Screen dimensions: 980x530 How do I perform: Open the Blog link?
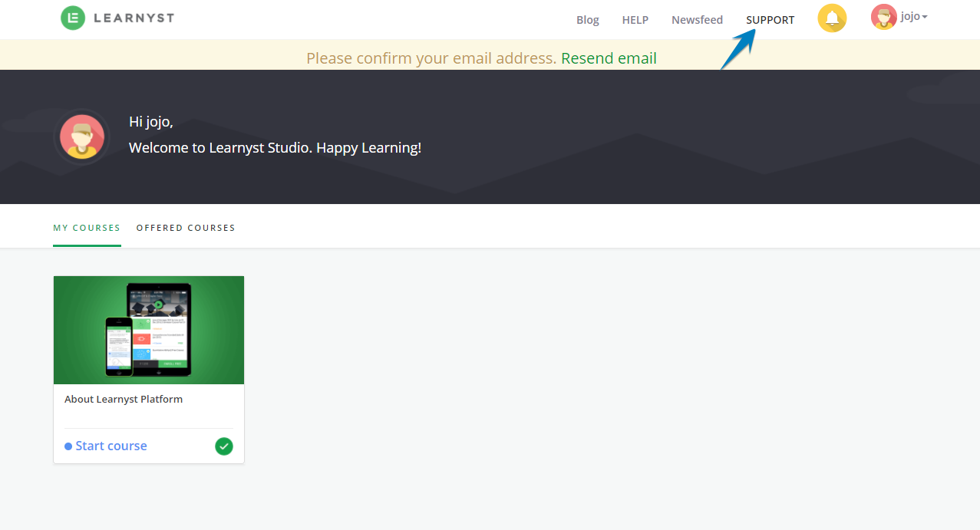[588, 20]
